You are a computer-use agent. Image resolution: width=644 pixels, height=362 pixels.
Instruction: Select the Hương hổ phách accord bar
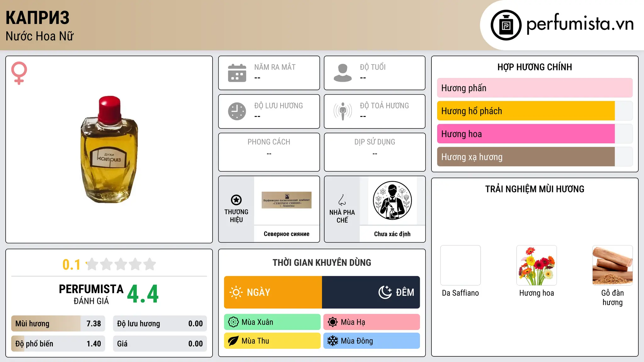click(535, 111)
